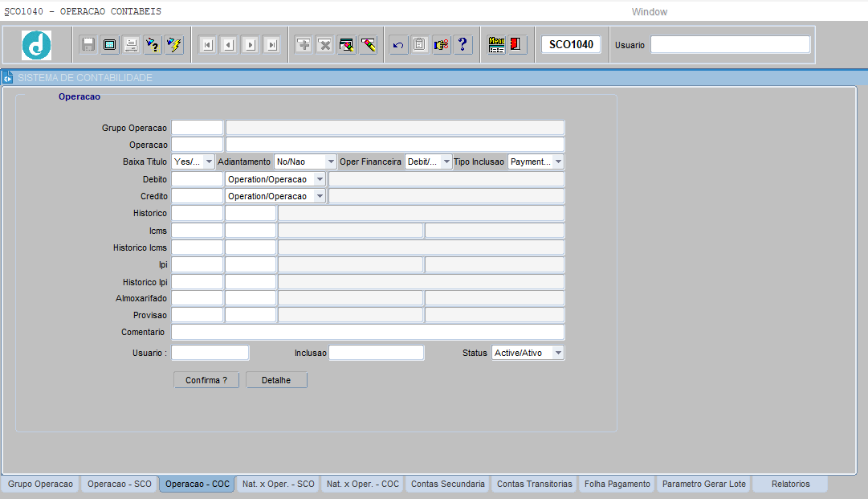Viewport: 868px width, 499px height.
Task: Select the Relatorios tab
Action: tap(790, 485)
